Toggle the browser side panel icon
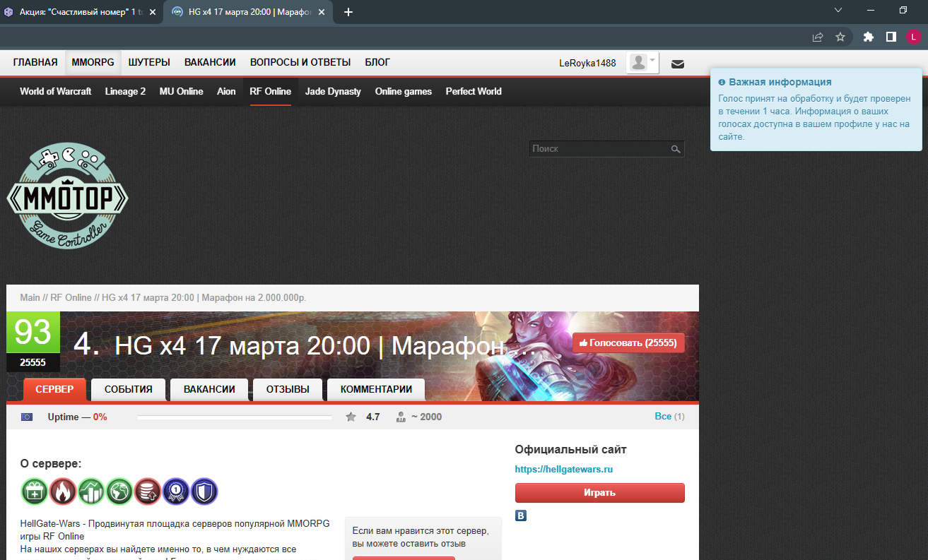 pyautogui.click(x=891, y=37)
